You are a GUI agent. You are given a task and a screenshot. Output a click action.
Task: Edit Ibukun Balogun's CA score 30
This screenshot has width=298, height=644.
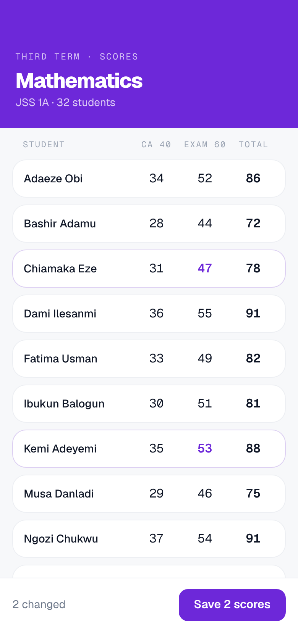tap(157, 403)
